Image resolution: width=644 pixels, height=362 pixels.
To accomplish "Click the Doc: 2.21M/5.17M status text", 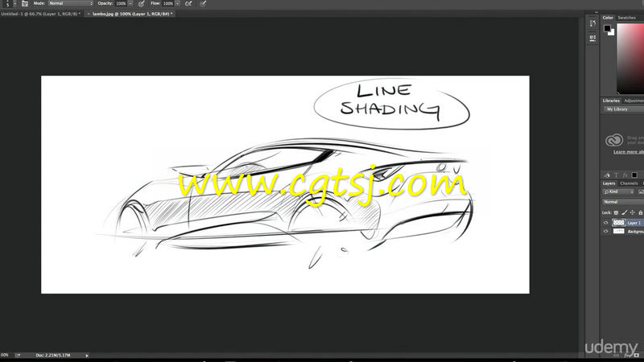I will pos(53,355).
